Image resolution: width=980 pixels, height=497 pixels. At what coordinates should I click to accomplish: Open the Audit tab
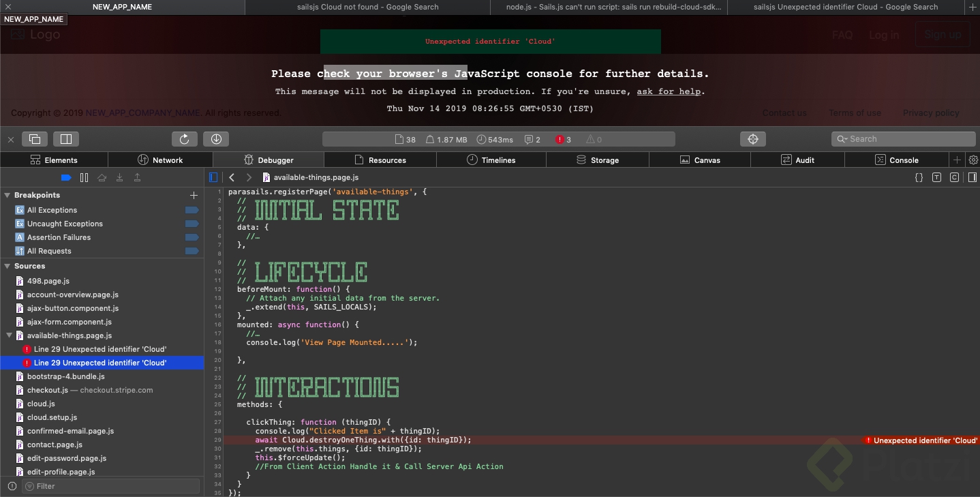(797, 160)
